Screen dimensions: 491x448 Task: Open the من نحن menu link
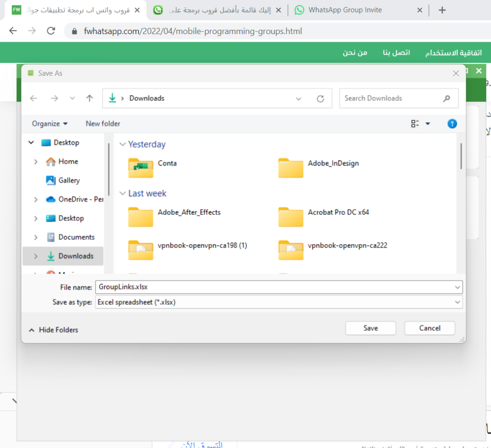(355, 53)
